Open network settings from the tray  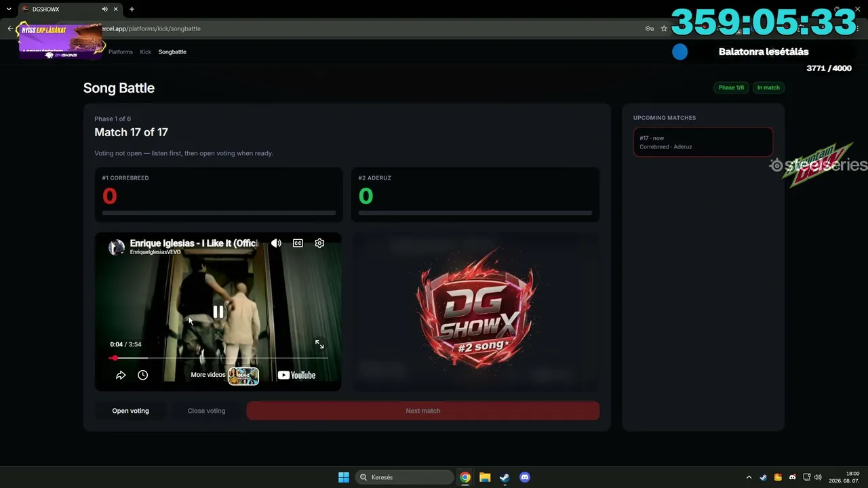(807, 477)
